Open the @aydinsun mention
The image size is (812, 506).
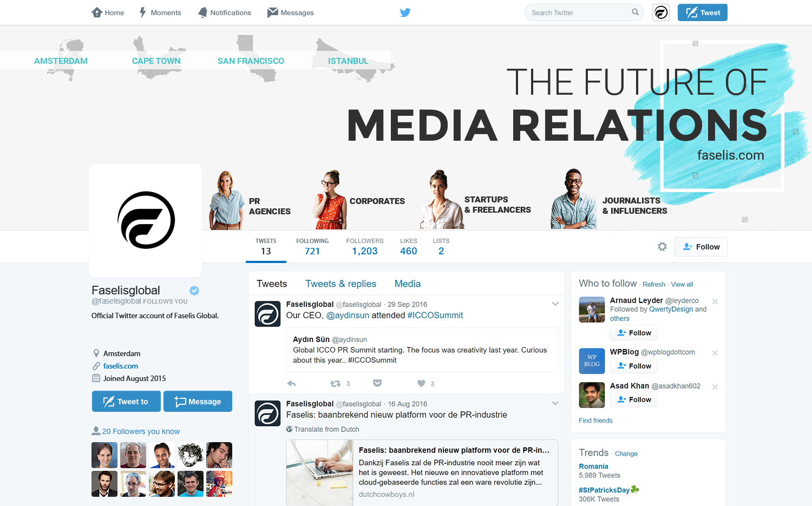[x=348, y=316]
